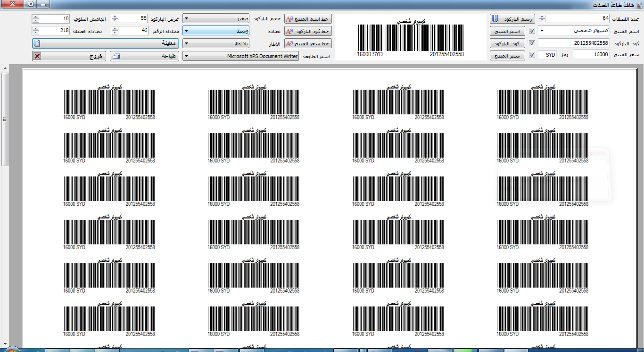Open the alignment (محاذاة) dropdown

click(216, 31)
